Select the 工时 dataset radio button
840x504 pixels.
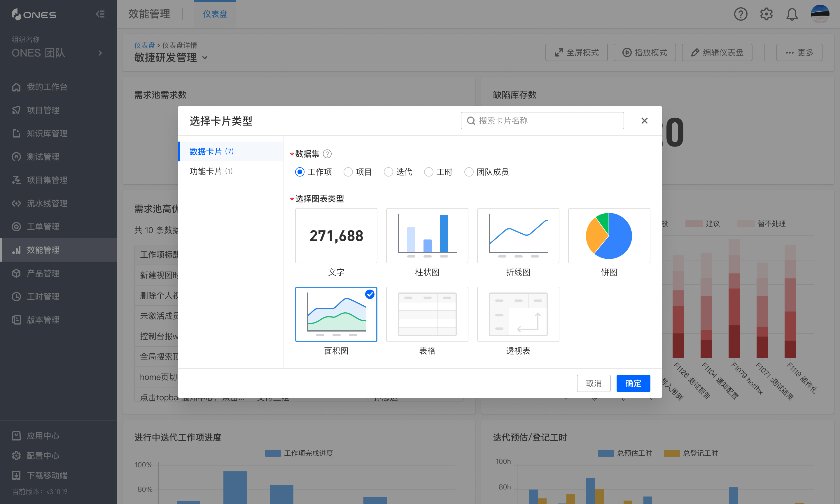tap(428, 172)
